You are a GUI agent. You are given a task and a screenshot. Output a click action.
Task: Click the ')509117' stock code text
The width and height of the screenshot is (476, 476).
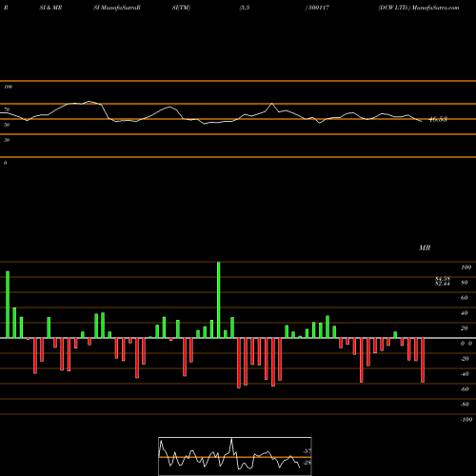317,8
